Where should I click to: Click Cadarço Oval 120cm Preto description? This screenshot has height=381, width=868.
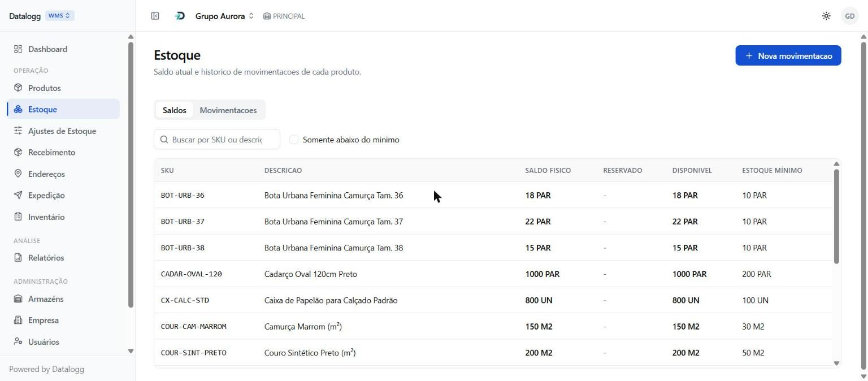311,274
